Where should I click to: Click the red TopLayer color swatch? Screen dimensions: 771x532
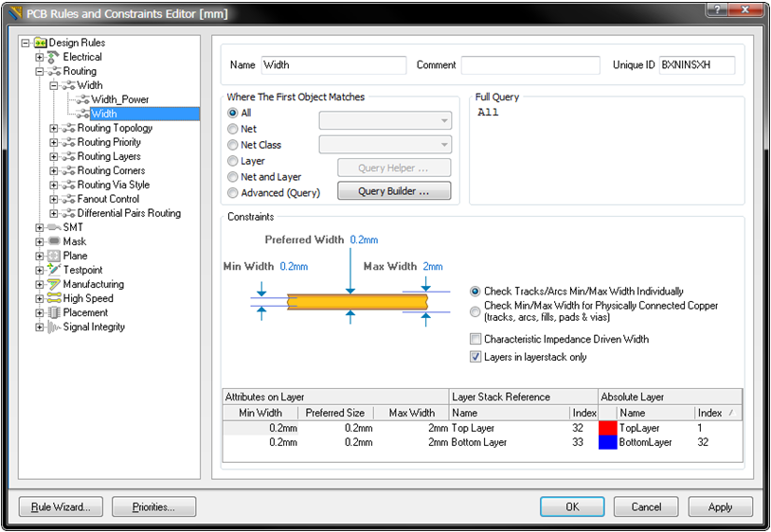click(x=608, y=428)
